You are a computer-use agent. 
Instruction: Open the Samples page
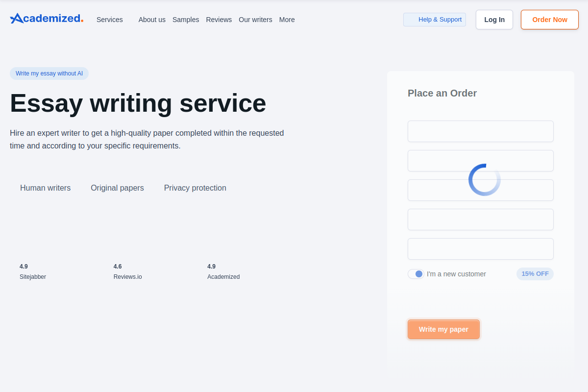(x=186, y=20)
